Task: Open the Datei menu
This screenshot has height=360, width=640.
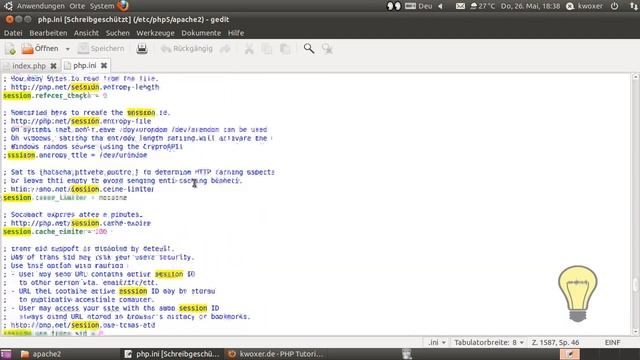Action: click(13, 33)
